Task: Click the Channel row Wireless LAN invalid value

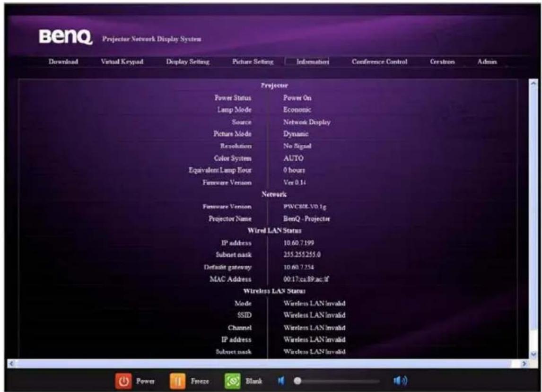Action: tap(314, 327)
